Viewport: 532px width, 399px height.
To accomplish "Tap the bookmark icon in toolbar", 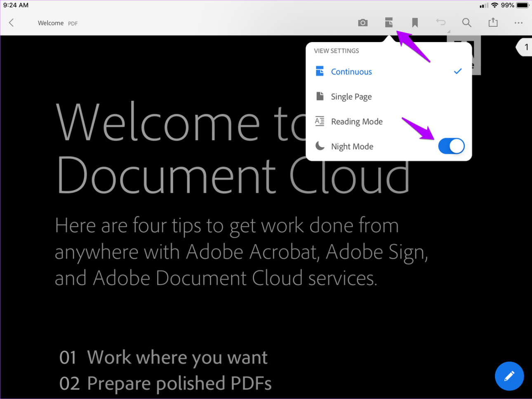I will (x=415, y=23).
